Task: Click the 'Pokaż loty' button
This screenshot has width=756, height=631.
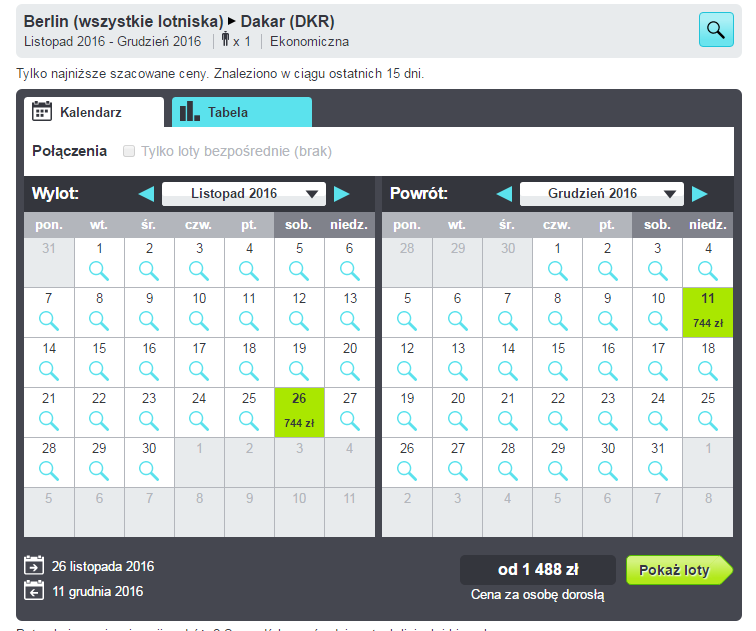Action: [679, 570]
